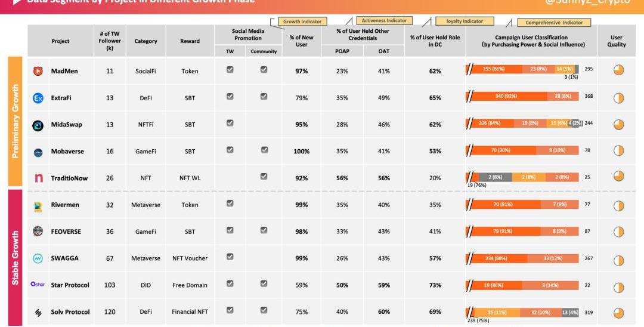Toggle ExtraFi's TW promotion checkbox
644x327 pixels.
230,96
